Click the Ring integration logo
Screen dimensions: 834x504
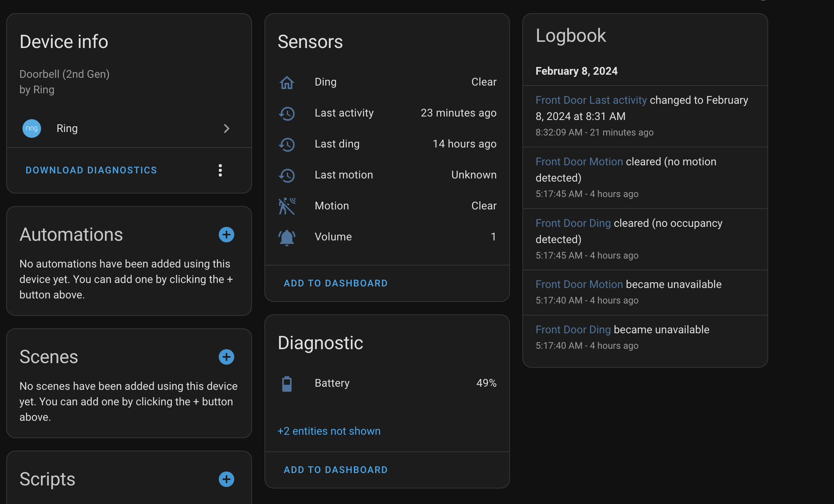[31, 129]
